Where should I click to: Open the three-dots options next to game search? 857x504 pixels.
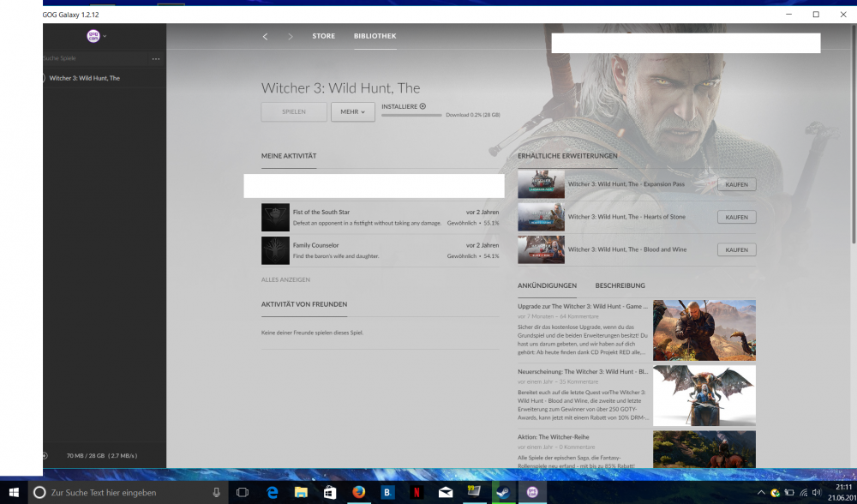(156, 59)
